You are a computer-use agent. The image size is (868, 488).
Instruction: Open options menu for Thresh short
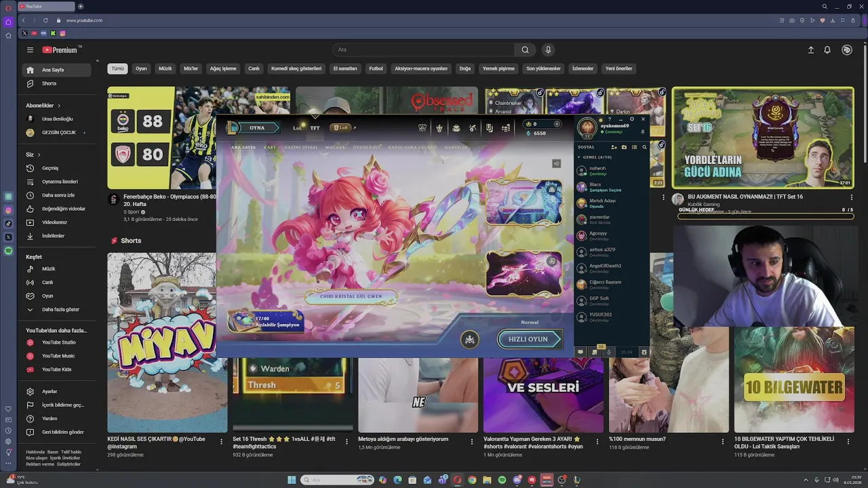347,441
